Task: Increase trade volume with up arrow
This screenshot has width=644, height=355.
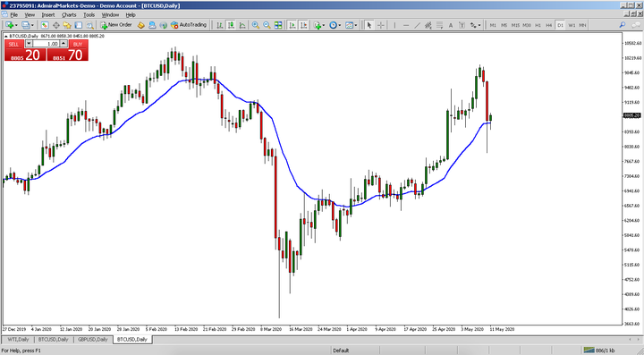Action: [x=64, y=44]
